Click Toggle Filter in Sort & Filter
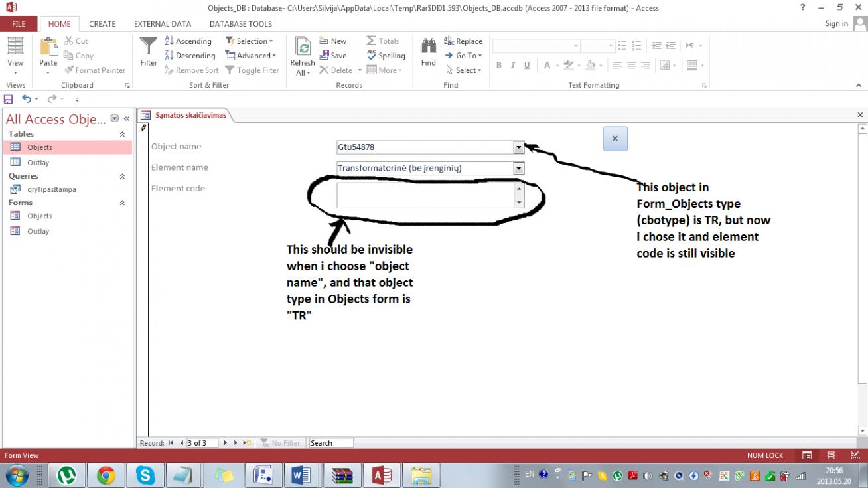 pos(252,70)
